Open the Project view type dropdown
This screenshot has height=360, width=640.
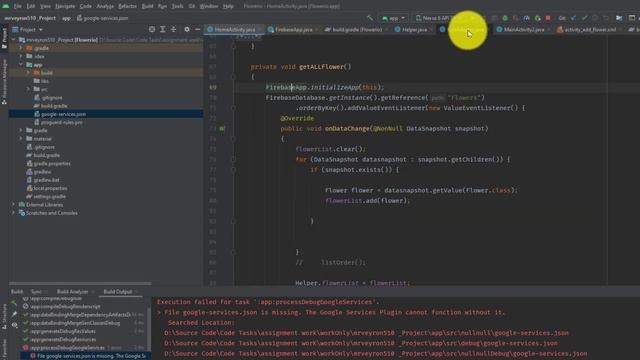point(28,29)
